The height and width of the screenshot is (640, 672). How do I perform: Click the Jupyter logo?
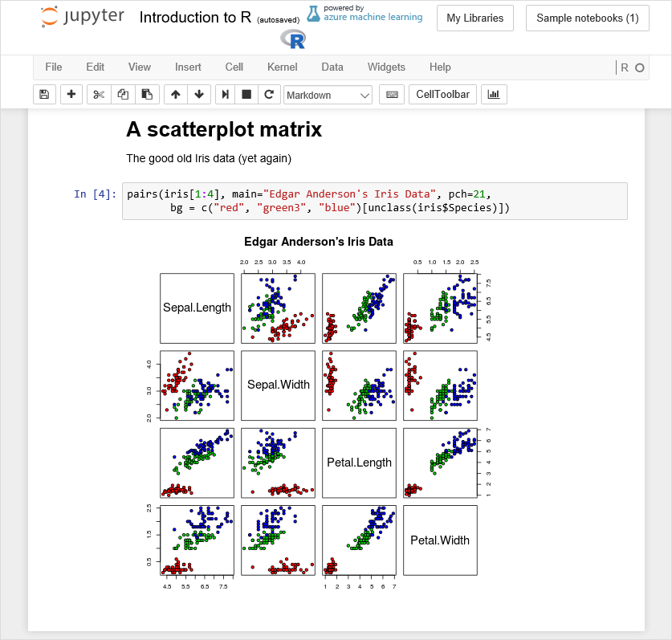[82, 18]
